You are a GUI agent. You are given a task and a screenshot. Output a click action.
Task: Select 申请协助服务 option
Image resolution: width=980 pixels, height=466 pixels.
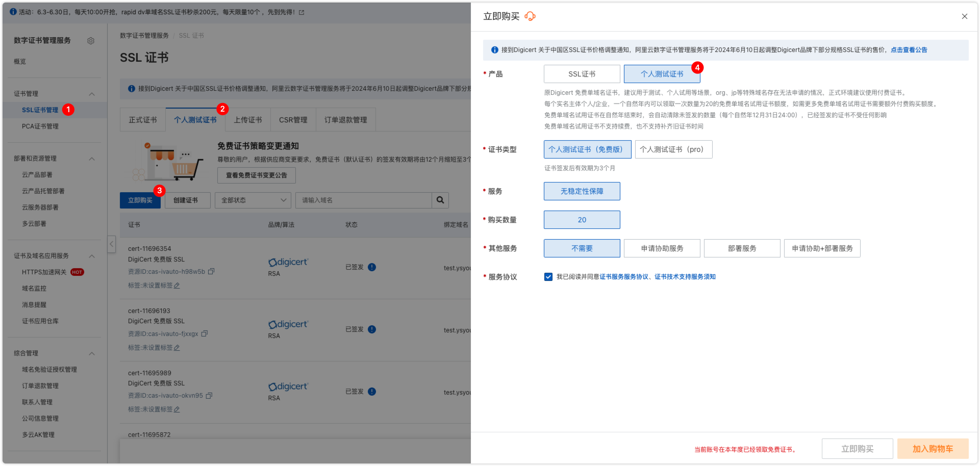tap(662, 248)
